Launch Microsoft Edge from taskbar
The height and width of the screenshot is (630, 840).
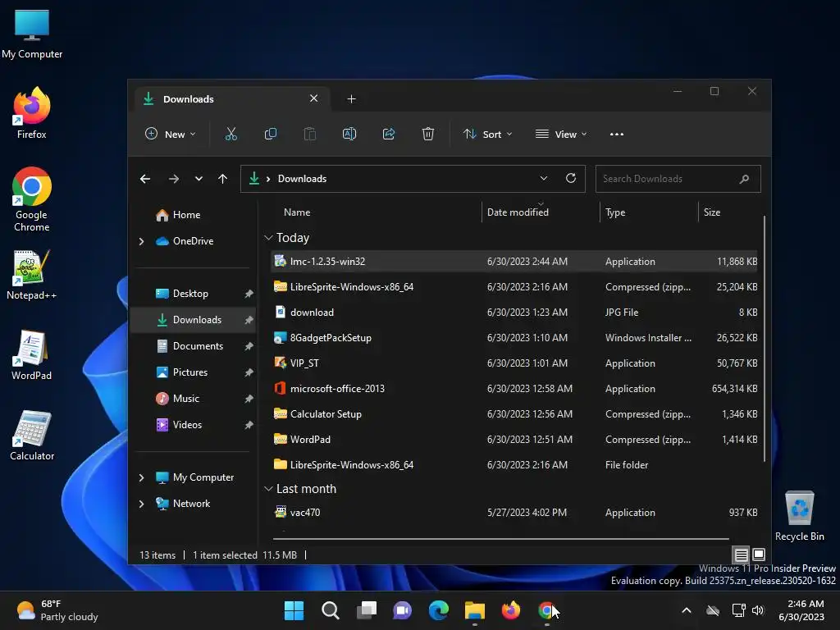pos(439,610)
